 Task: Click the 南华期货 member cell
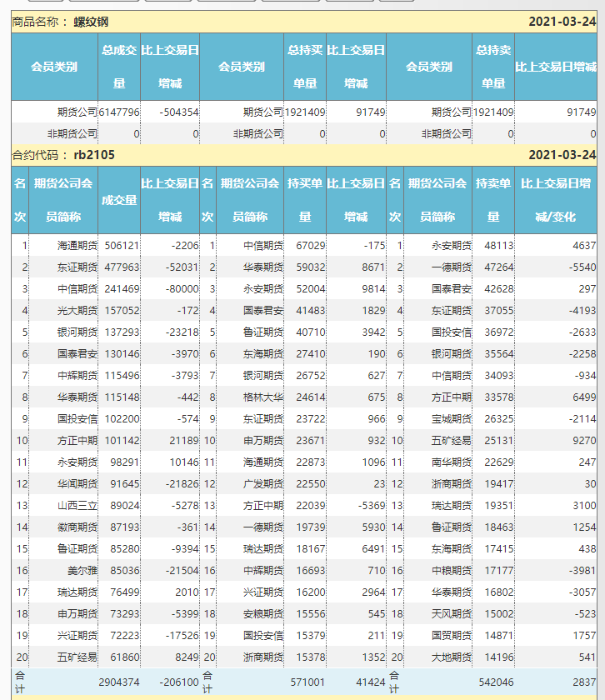451,462
